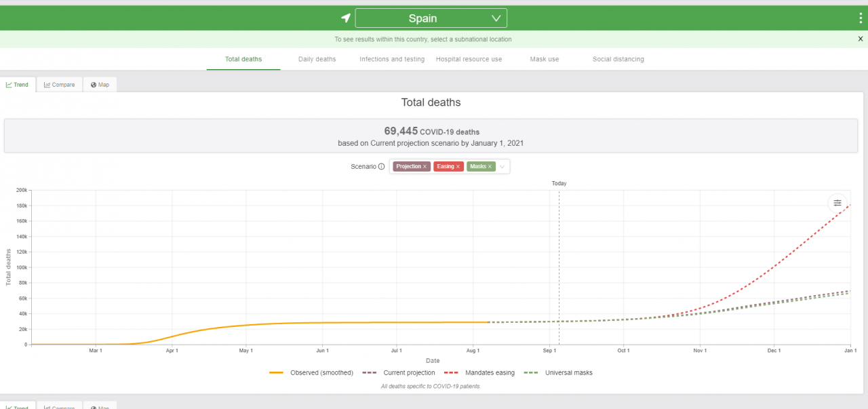Viewport: 868px width, 409px height.
Task: Select the Mask use tab
Action: coord(545,59)
